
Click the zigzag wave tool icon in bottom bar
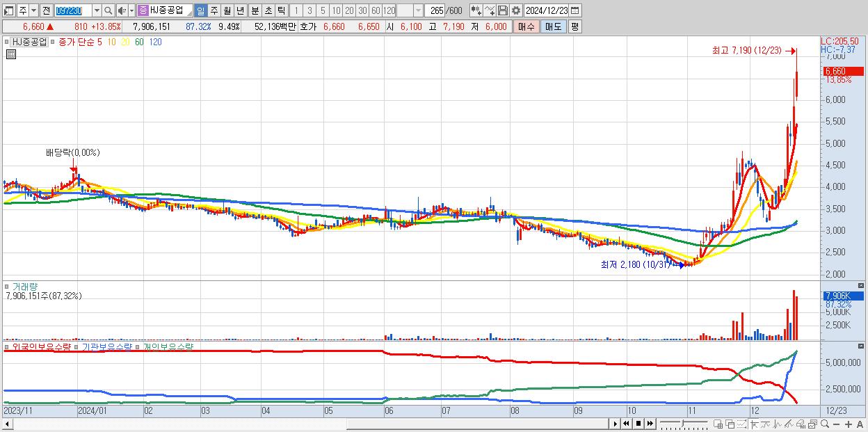coord(778,424)
